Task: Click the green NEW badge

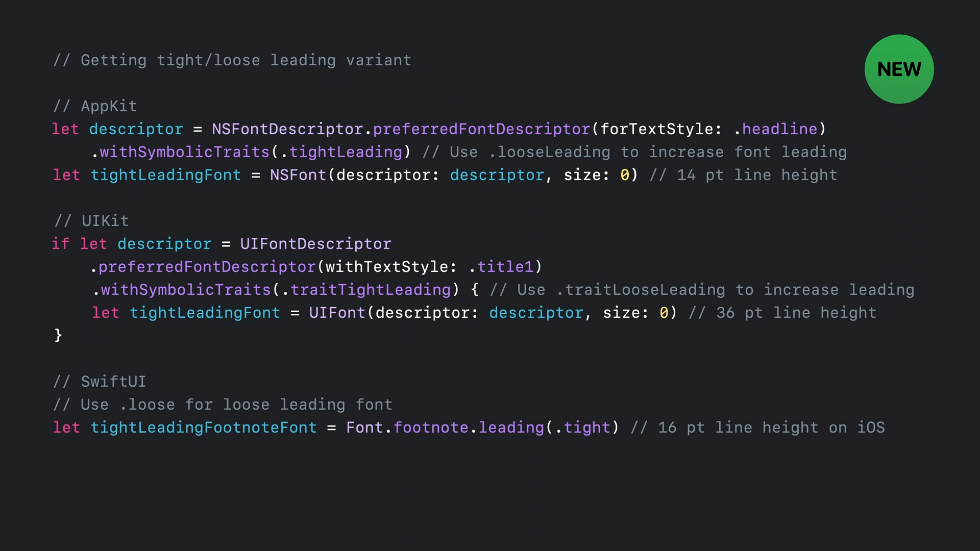Action: pos(899,69)
